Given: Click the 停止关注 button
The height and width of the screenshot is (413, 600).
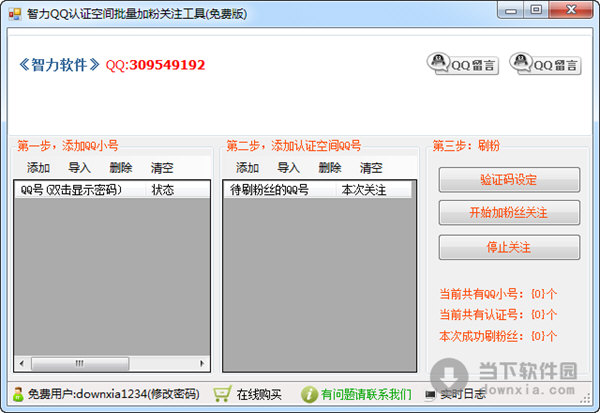Looking at the screenshot, I should pos(509,247).
